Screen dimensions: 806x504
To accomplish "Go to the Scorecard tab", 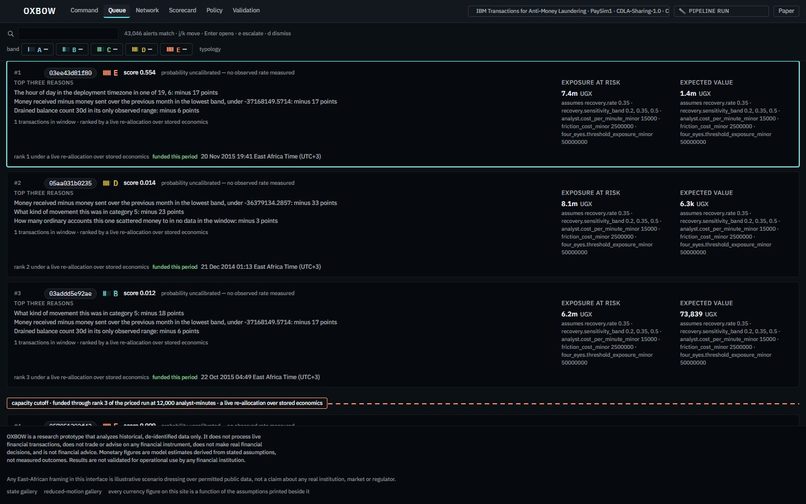I will [x=182, y=10].
